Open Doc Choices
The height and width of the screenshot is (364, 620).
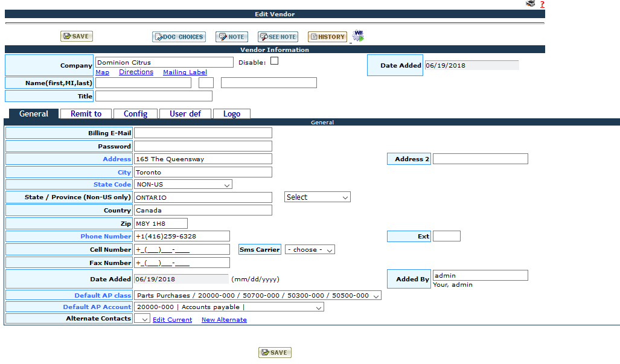[179, 37]
